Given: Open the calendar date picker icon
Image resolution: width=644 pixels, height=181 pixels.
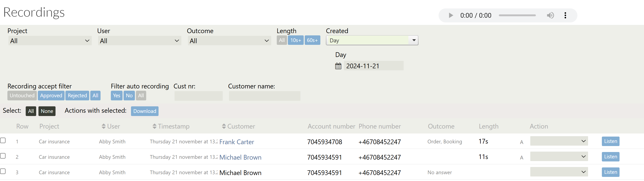Looking at the screenshot, I should (x=338, y=66).
